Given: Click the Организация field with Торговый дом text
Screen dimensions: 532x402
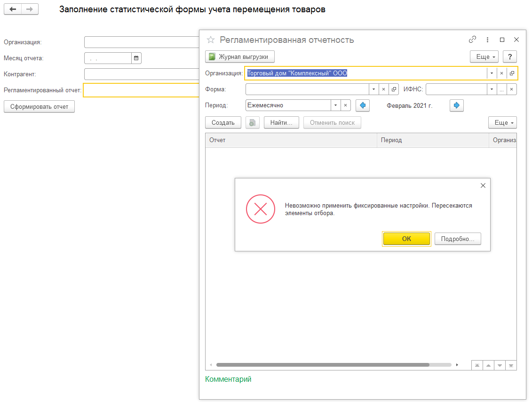Looking at the screenshot, I should [x=366, y=73].
